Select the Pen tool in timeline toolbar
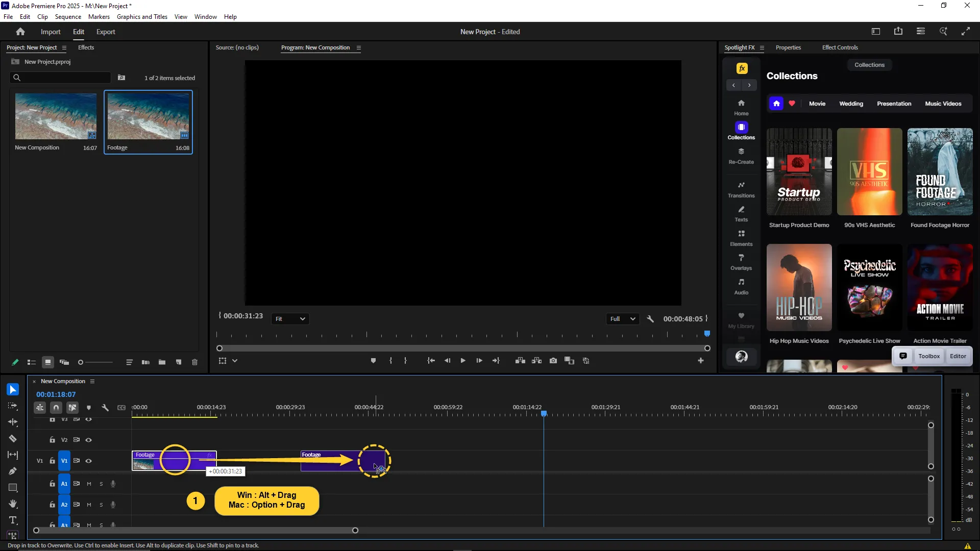 point(13,471)
